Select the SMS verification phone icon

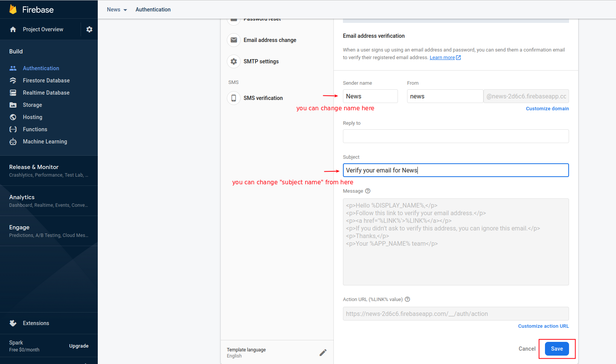click(234, 98)
